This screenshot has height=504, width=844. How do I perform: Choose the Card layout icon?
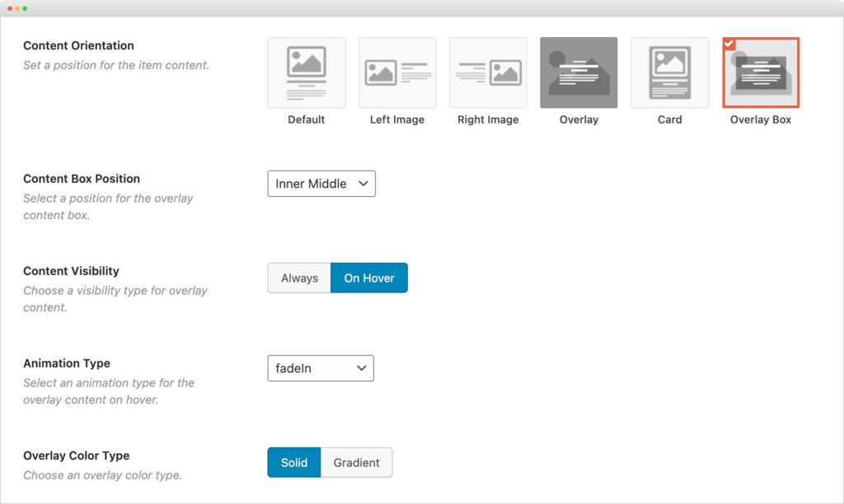pos(669,72)
